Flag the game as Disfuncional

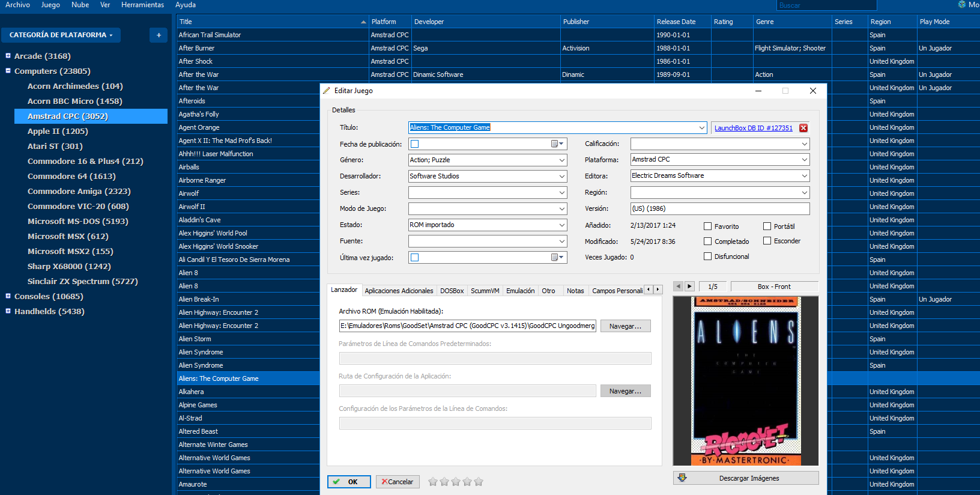(x=707, y=256)
